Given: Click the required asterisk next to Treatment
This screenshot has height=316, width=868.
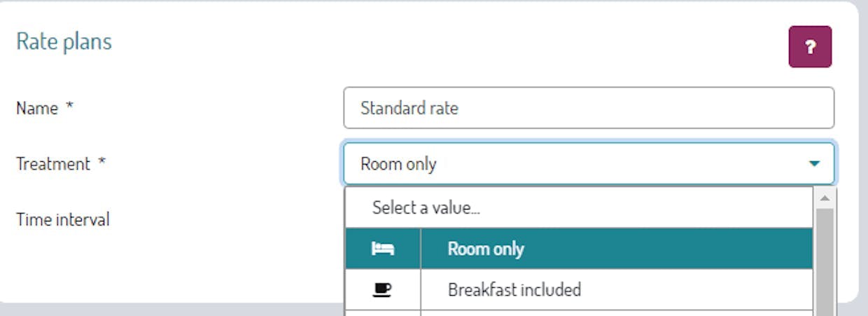Looking at the screenshot, I should tap(101, 163).
